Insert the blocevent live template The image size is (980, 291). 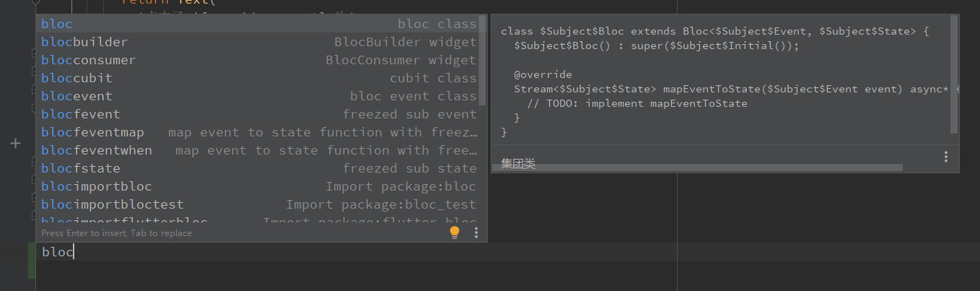(258, 96)
